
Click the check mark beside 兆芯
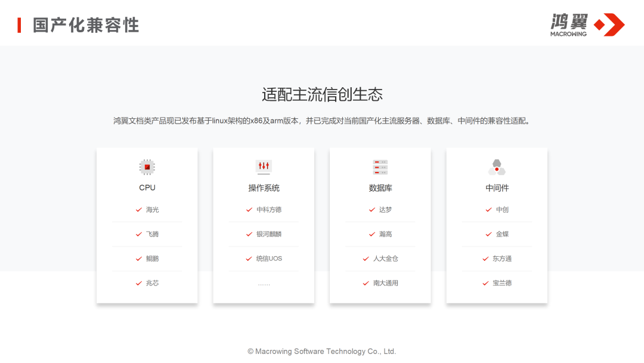click(139, 283)
